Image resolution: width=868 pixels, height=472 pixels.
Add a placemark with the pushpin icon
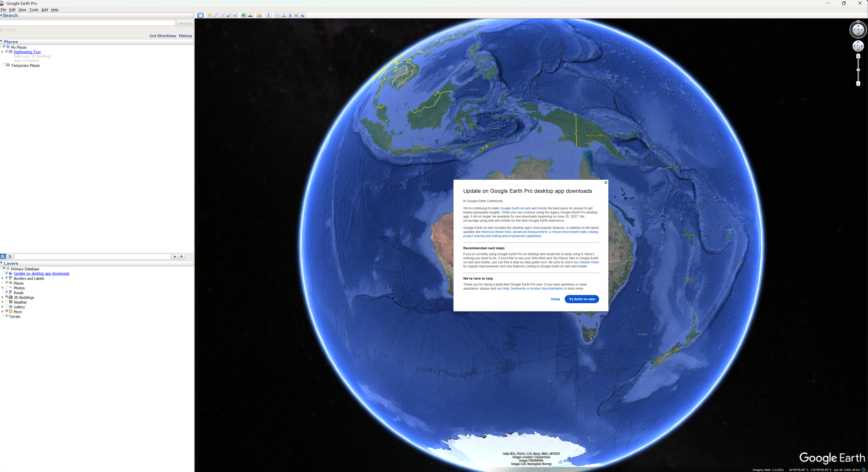pyautogui.click(x=209, y=16)
